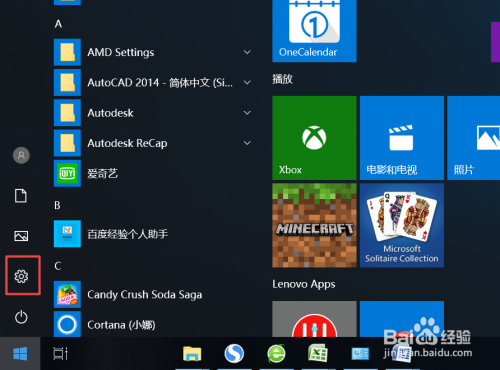Select the Autodesk list entry text
Image resolution: width=500 pixels, height=370 pixels.
coord(110,113)
